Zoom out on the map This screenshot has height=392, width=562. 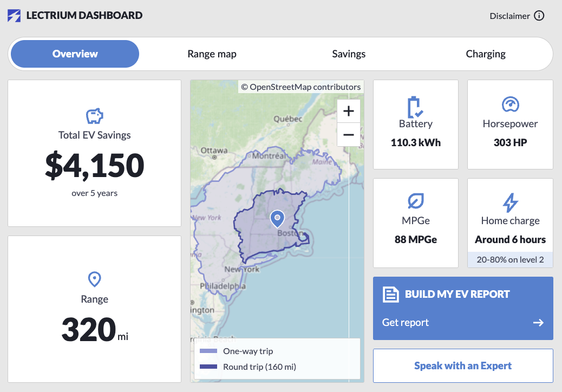tap(348, 135)
